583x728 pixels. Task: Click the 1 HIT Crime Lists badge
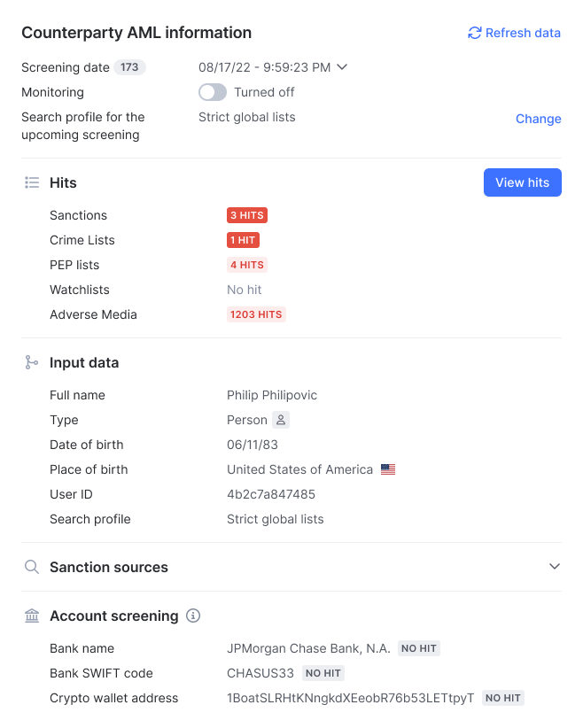[x=244, y=240]
